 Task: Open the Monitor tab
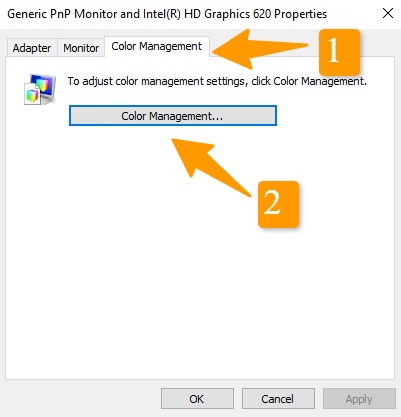click(x=81, y=48)
